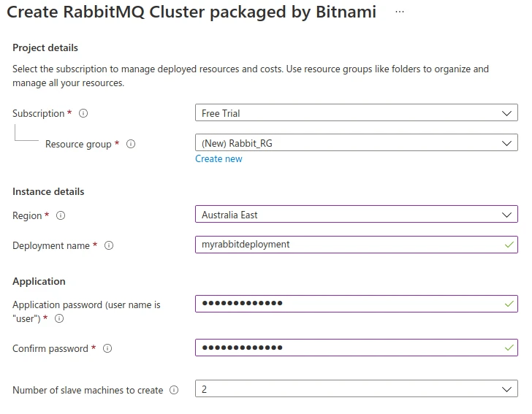Screen dimensions: 532x414
Task: Click the Confirm password info icon
Action: pyautogui.click(x=107, y=349)
